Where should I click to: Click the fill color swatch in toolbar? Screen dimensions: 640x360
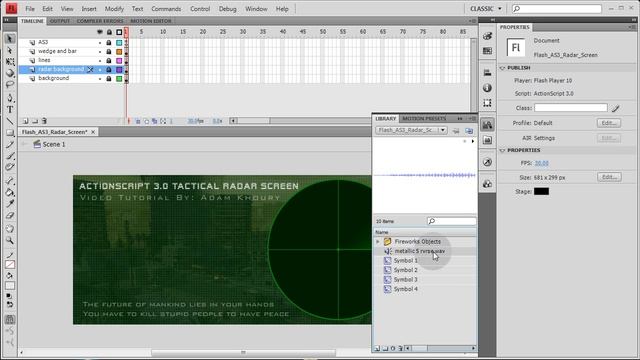[10, 285]
